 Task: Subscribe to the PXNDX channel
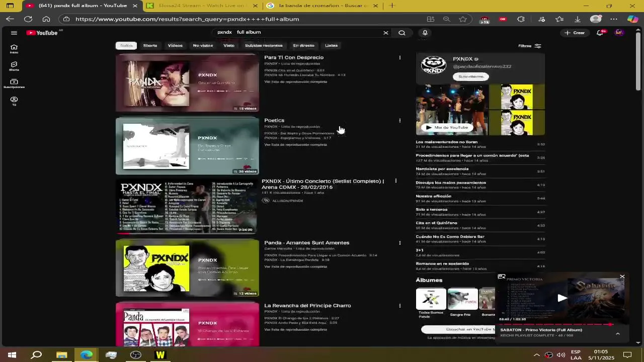click(x=471, y=76)
